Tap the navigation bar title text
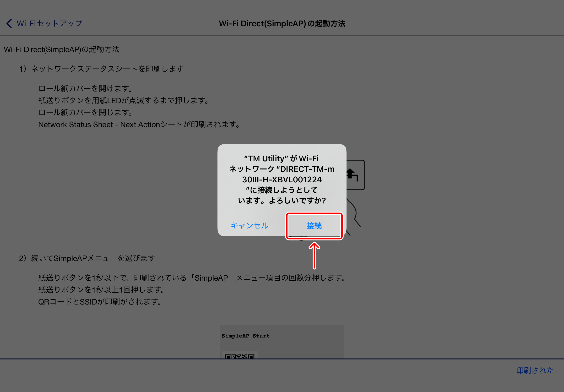The image size is (564, 392). click(282, 24)
